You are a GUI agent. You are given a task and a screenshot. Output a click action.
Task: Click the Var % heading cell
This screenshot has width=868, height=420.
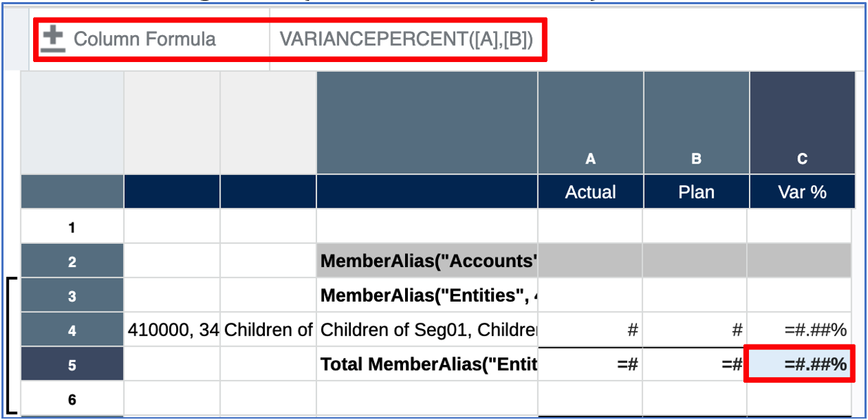point(802,192)
